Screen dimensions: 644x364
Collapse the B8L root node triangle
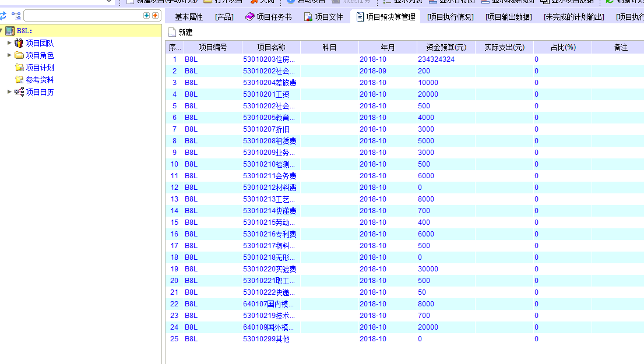tap(2, 30)
